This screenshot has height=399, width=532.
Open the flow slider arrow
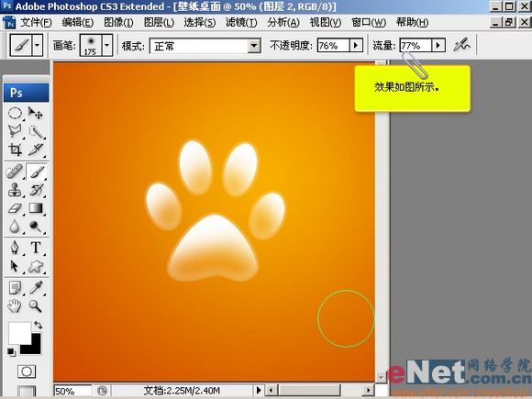438,45
